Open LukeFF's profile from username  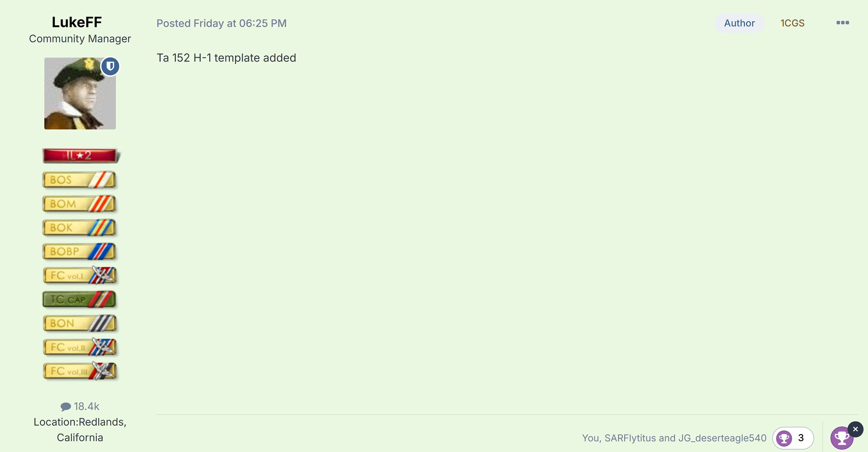click(x=77, y=22)
